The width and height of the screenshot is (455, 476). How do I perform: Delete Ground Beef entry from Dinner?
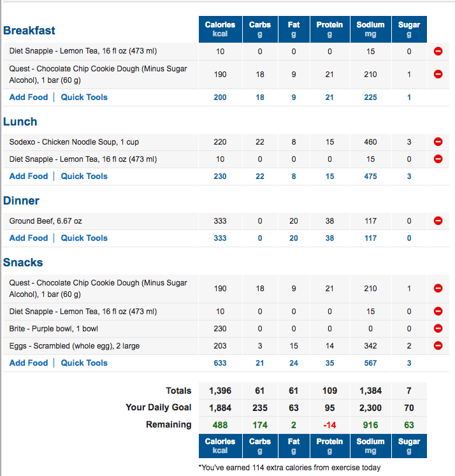pyautogui.click(x=438, y=220)
